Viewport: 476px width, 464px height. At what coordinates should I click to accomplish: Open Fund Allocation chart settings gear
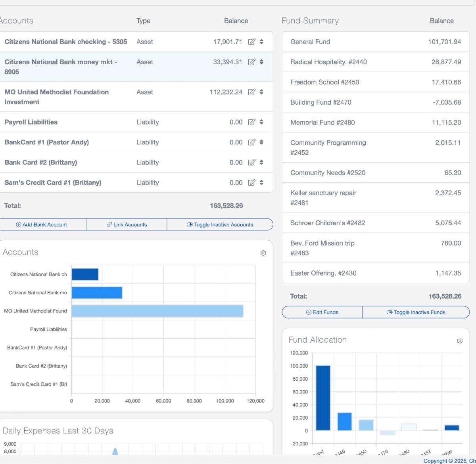pyautogui.click(x=460, y=341)
